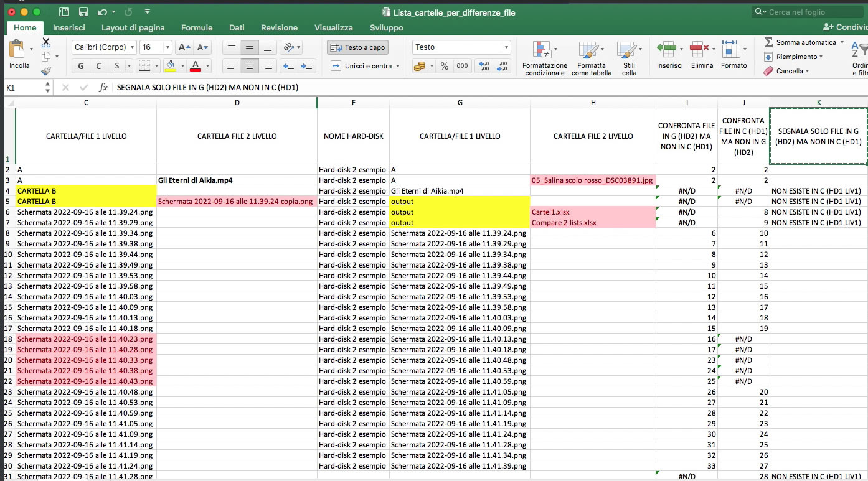
Task: Increase decimal places icon
Action: coord(483,66)
